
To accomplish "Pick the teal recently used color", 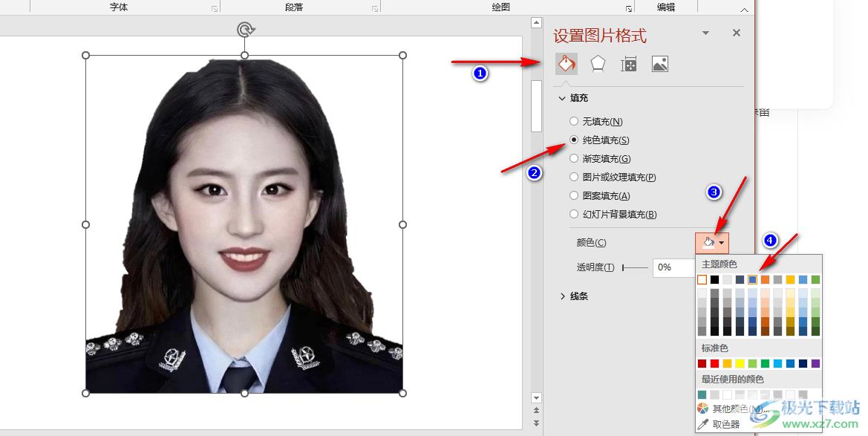I will click(702, 394).
